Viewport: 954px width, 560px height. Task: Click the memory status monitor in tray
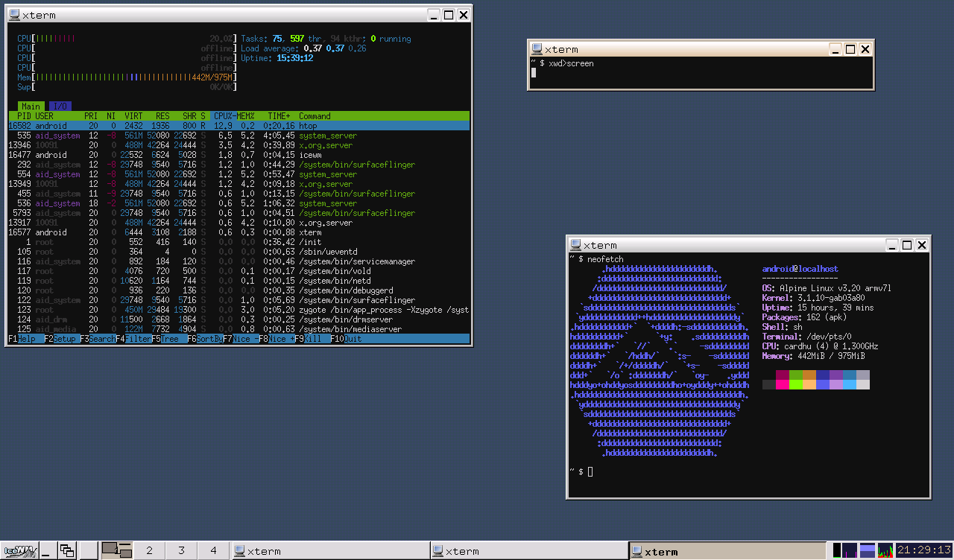point(868,550)
